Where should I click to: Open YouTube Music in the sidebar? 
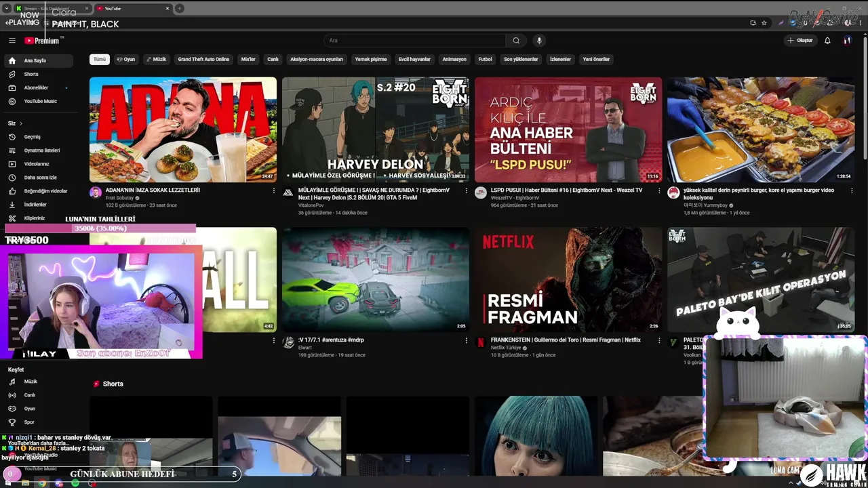(x=39, y=101)
